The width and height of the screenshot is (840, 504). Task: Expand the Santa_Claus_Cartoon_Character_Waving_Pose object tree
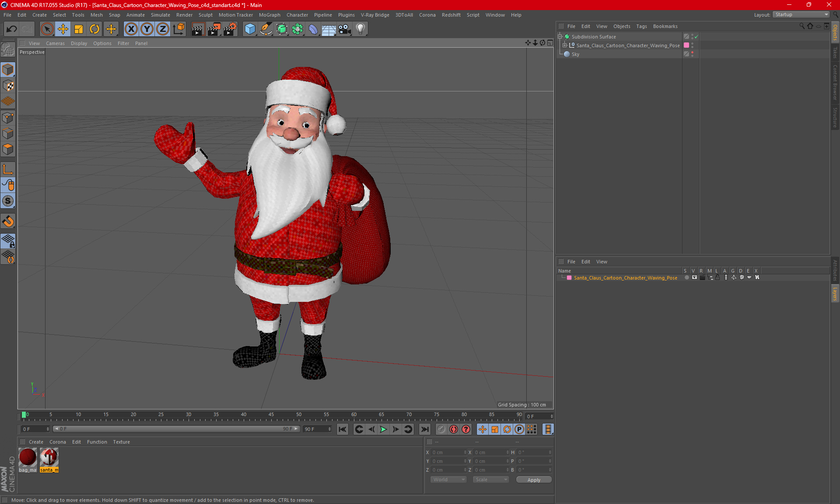pos(565,45)
